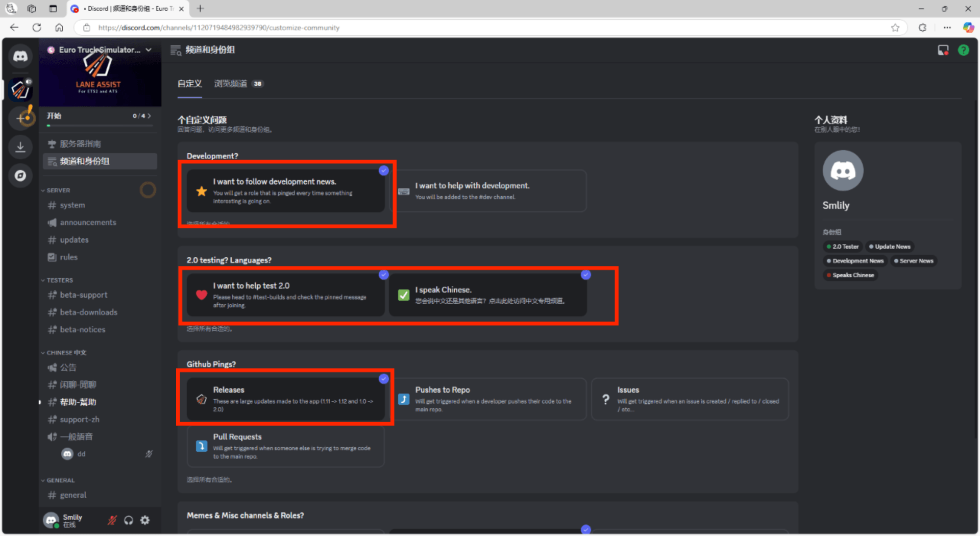
Task: Click the Pushes to Repo icon
Action: point(404,399)
